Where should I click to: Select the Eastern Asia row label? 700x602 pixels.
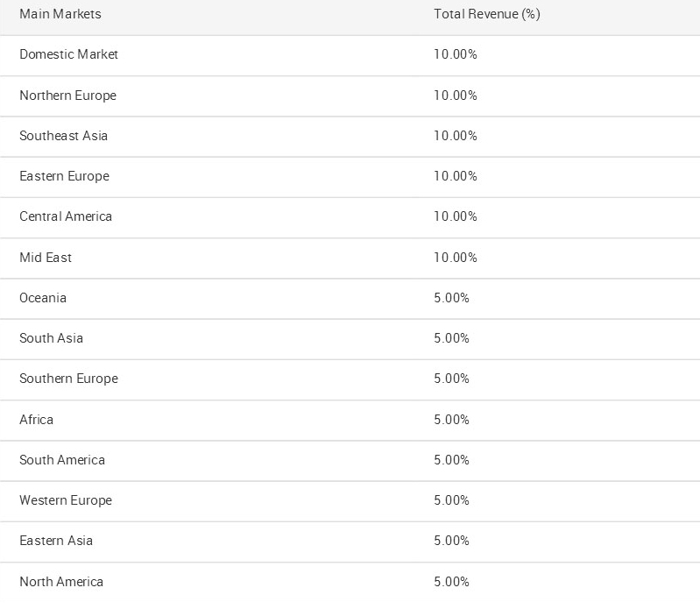tap(56, 541)
